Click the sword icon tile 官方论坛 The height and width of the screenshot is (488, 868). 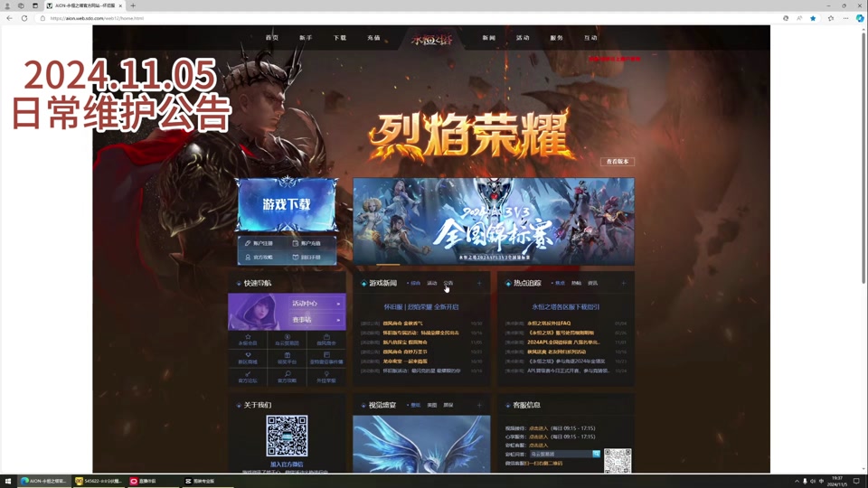248,377
